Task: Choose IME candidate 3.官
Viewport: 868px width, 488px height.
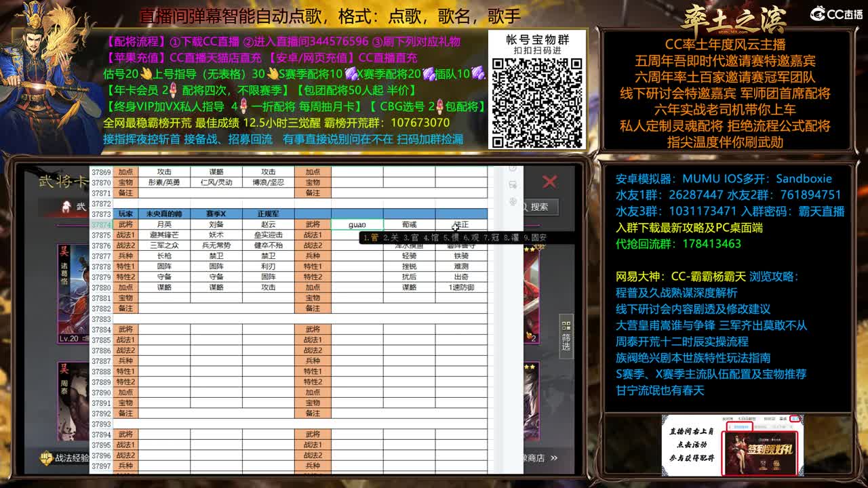Action: click(410, 237)
